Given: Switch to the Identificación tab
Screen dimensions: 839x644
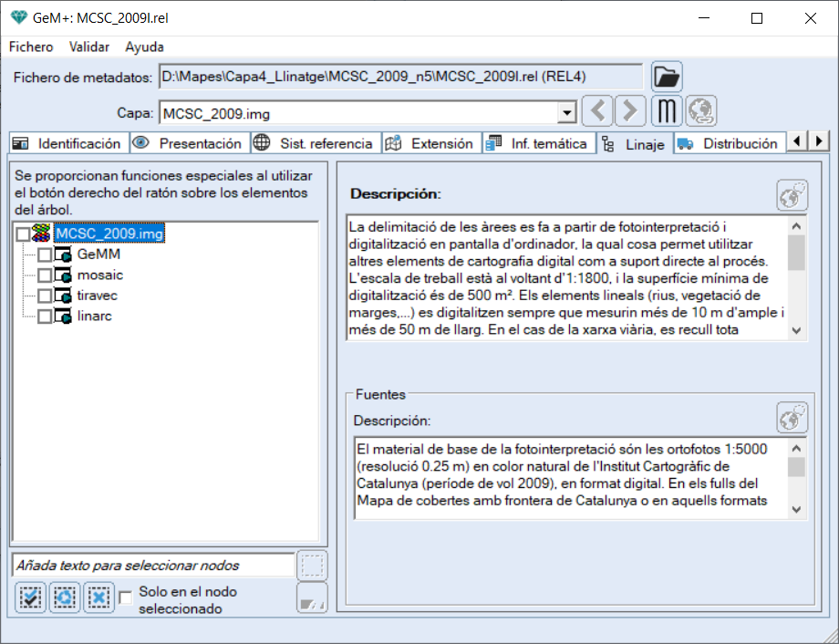Looking at the screenshot, I should [67, 143].
